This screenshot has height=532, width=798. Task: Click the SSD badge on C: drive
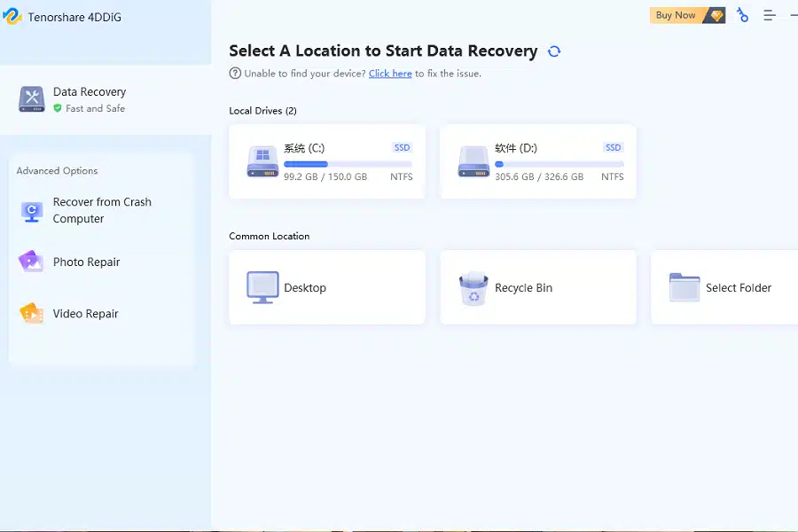(x=402, y=148)
